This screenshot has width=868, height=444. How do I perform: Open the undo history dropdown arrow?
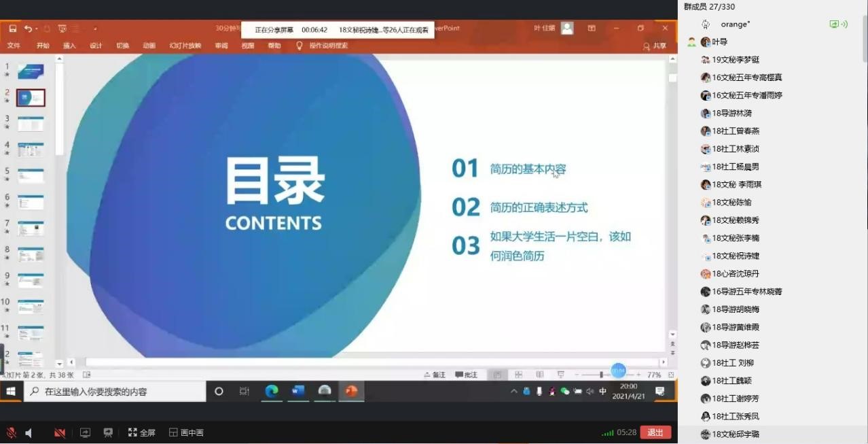point(37,29)
